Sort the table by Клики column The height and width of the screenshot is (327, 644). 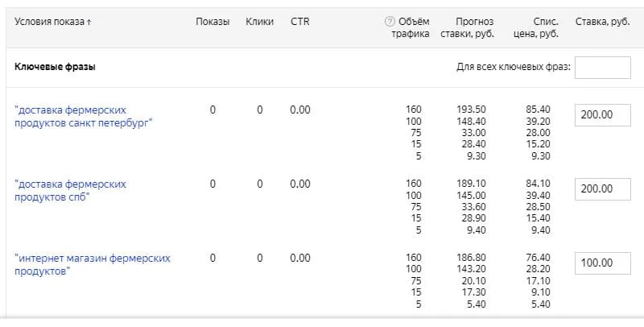pyautogui.click(x=260, y=21)
